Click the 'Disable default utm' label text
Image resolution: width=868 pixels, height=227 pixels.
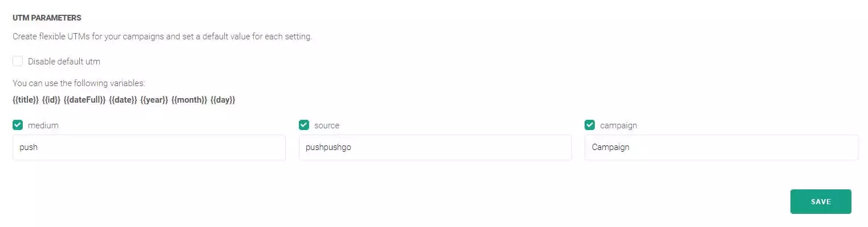64,62
